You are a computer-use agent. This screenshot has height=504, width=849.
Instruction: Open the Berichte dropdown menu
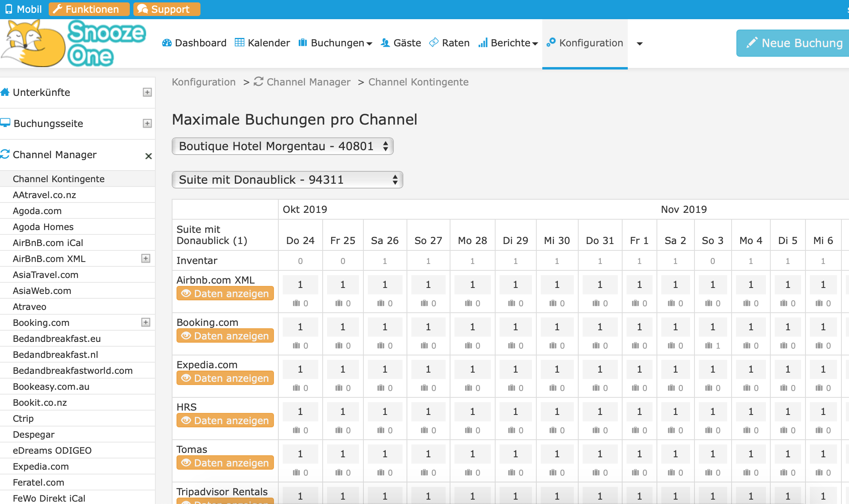point(508,43)
